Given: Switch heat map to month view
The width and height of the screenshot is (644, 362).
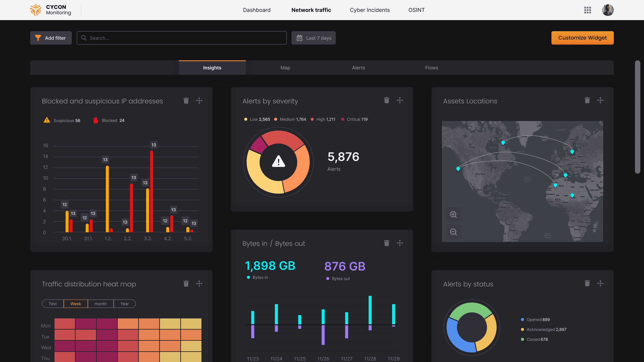Looking at the screenshot, I should [100, 304].
